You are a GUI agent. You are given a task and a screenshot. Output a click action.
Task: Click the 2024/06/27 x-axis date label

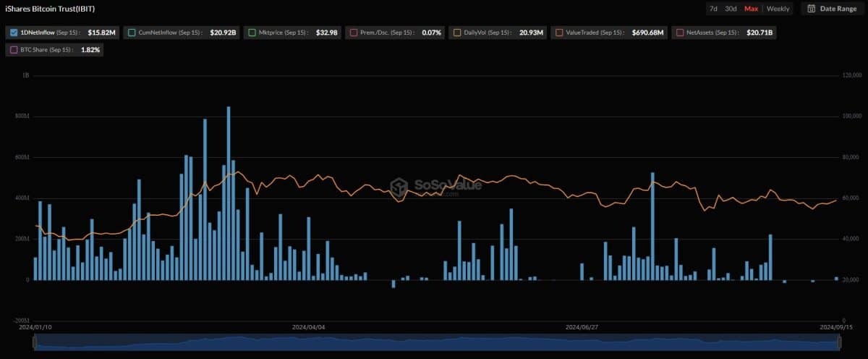tap(582, 327)
